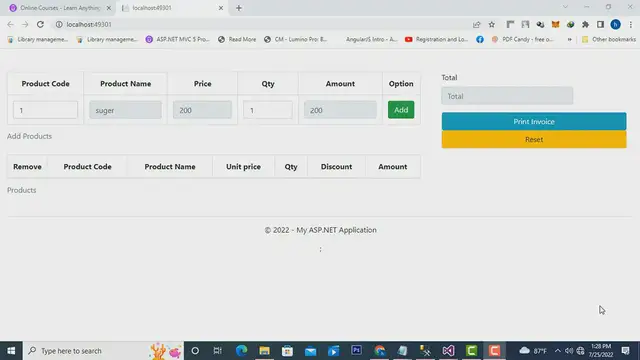Click the taskbar search box
The width and height of the screenshot is (640, 360).
pyautogui.click(x=103, y=351)
